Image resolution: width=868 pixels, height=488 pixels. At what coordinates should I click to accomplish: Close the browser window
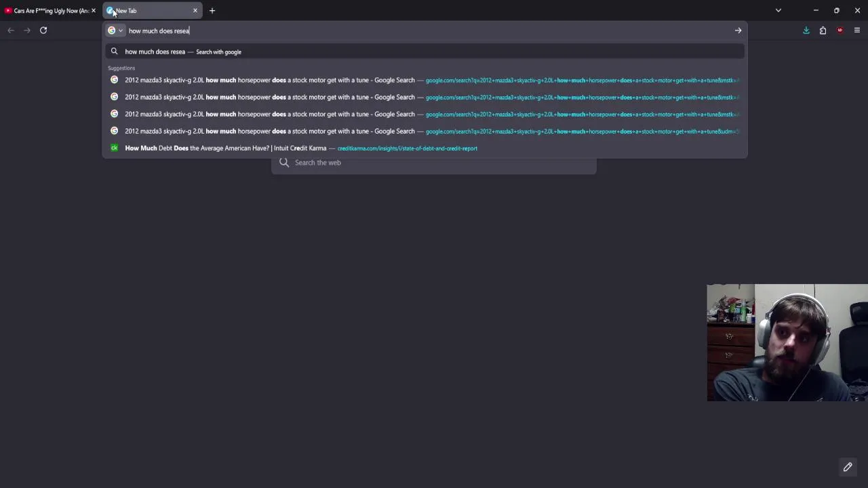point(857,11)
